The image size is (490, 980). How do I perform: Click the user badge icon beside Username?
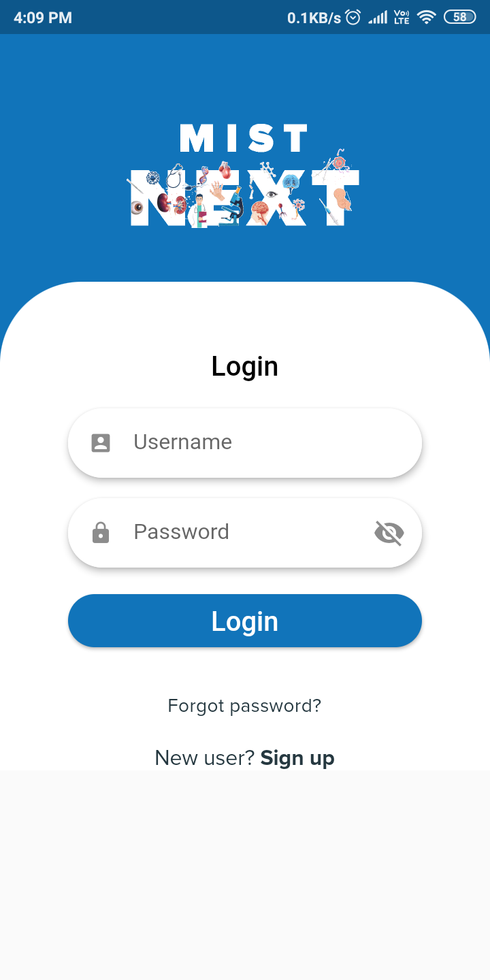coord(101,443)
